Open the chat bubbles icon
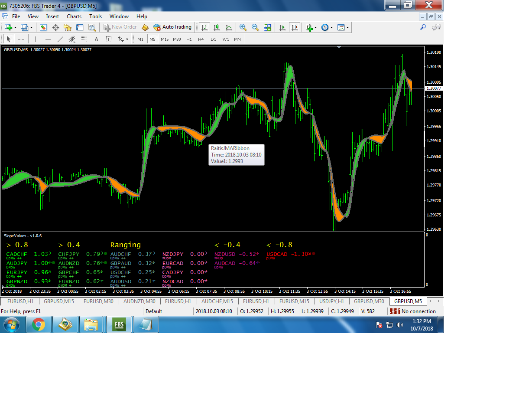Image resolution: width=532 pixels, height=399 pixels. pyautogui.click(x=436, y=27)
